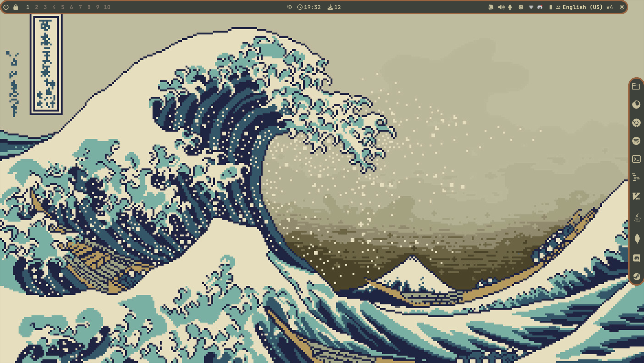The height and width of the screenshot is (363, 644).
Task: Lock the screen with padlock icon
Action: click(16, 7)
